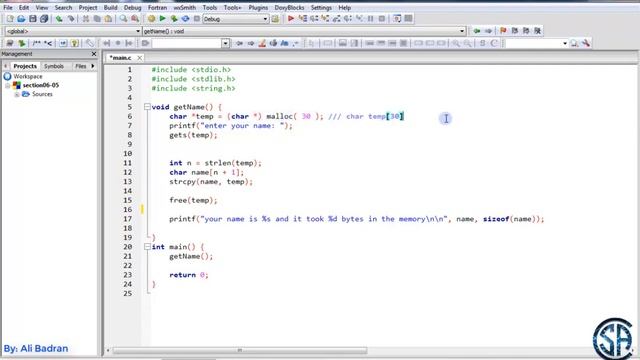Select the Sources folder
The height and width of the screenshot is (360, 640).
[42, 94]
